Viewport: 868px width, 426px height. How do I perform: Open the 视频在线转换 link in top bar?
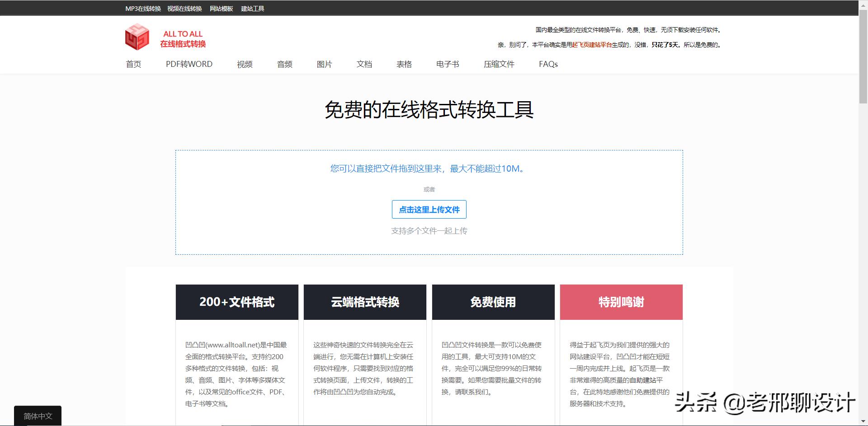click(184, 8)
